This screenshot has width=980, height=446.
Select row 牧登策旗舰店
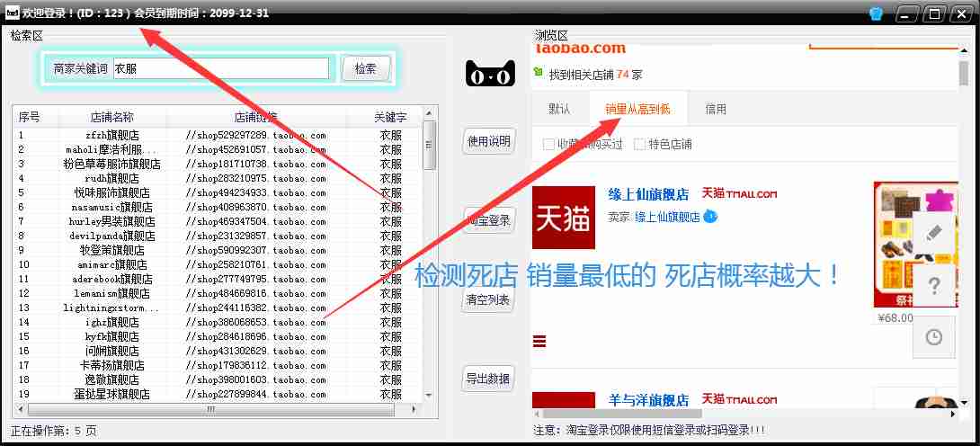[218, 250]
